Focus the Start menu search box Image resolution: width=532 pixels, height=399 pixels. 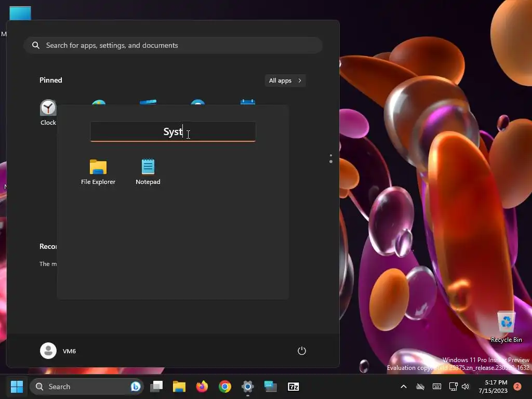point(172,45)
